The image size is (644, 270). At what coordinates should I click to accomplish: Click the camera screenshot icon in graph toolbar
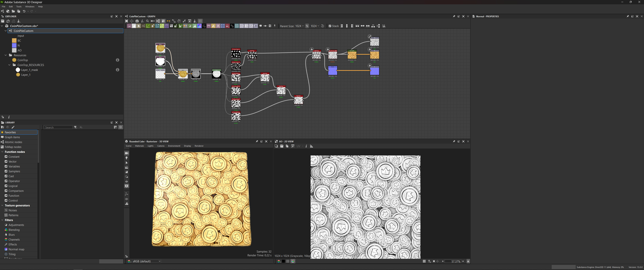click(137, 21)
